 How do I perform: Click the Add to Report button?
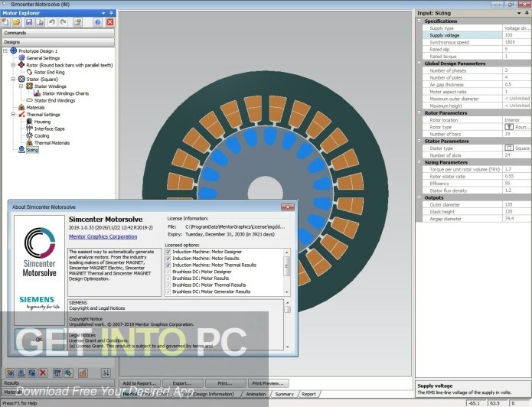click(x=139, y=383)
